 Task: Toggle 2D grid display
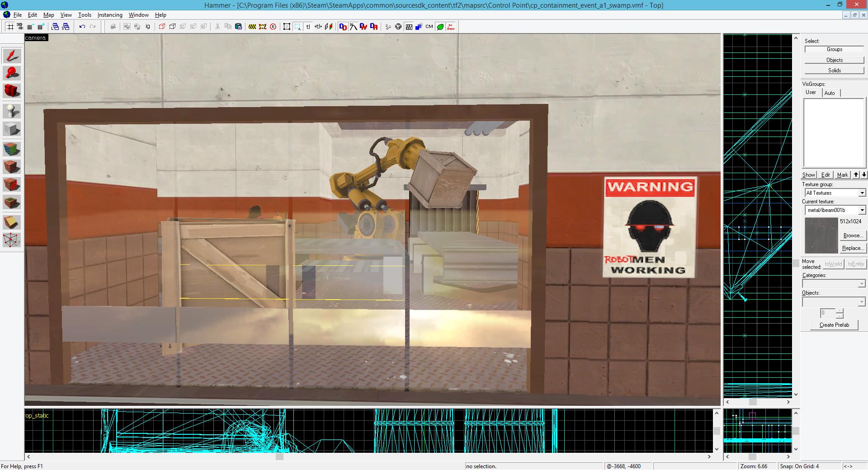point(10,27)
